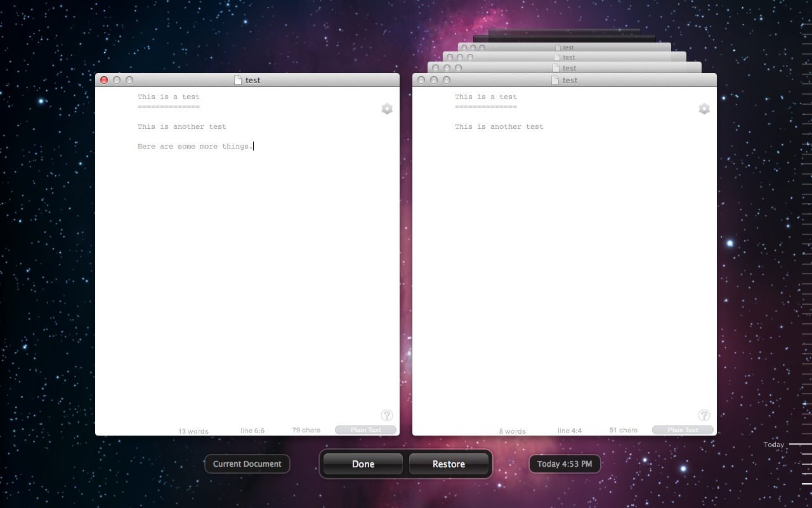
Task: Click the Current Document label
Action: pyautogui.click(x=247, y=464)
